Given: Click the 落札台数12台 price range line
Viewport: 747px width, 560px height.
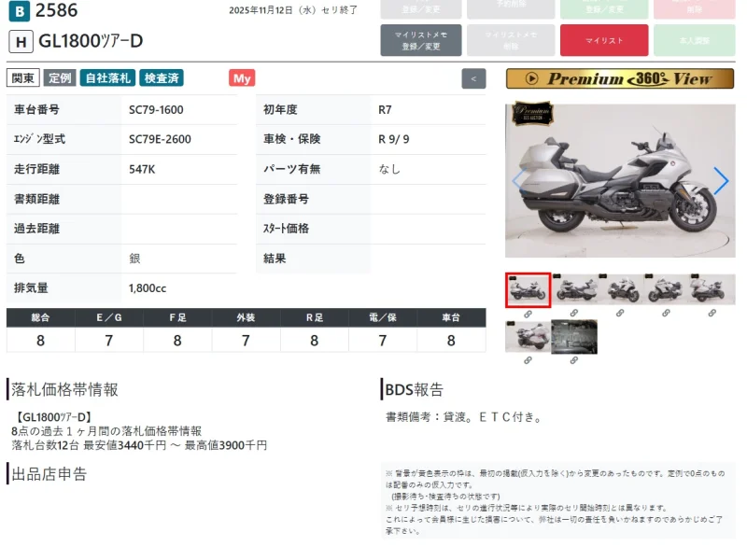Looking at the screenshot, I should [x=139, y=446].
